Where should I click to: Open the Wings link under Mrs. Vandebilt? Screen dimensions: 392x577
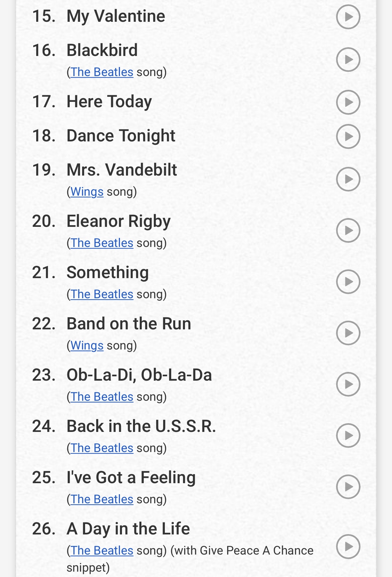(x=87, y=192)
